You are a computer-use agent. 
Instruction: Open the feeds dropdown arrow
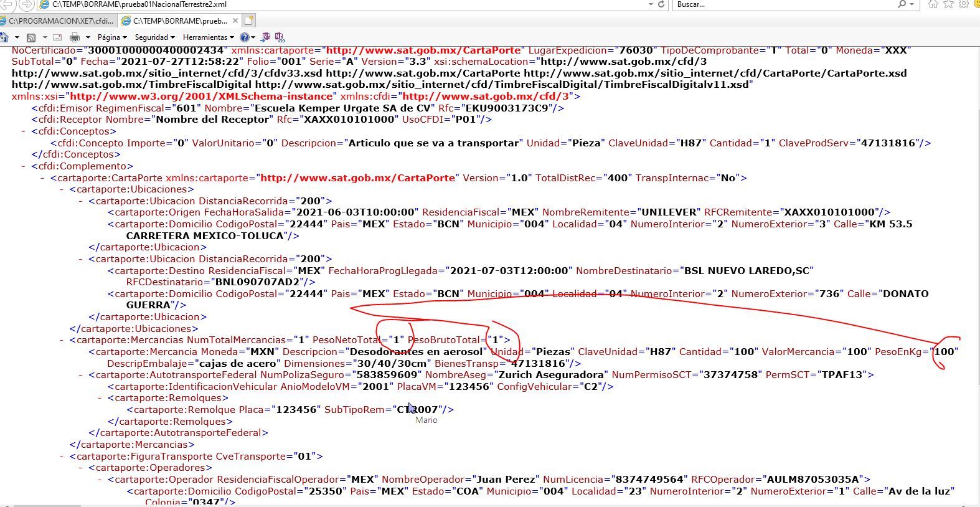click(45, 37)
